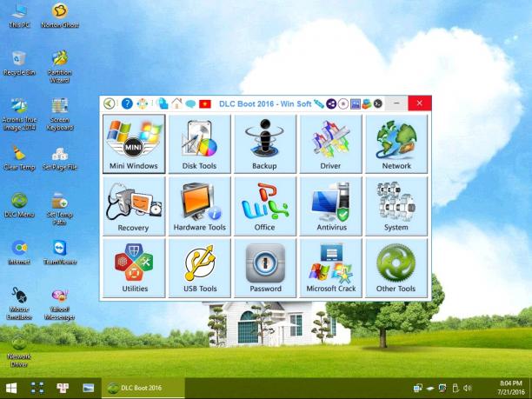Click the picture taskbar icon
532x399 pixels.
88,388
